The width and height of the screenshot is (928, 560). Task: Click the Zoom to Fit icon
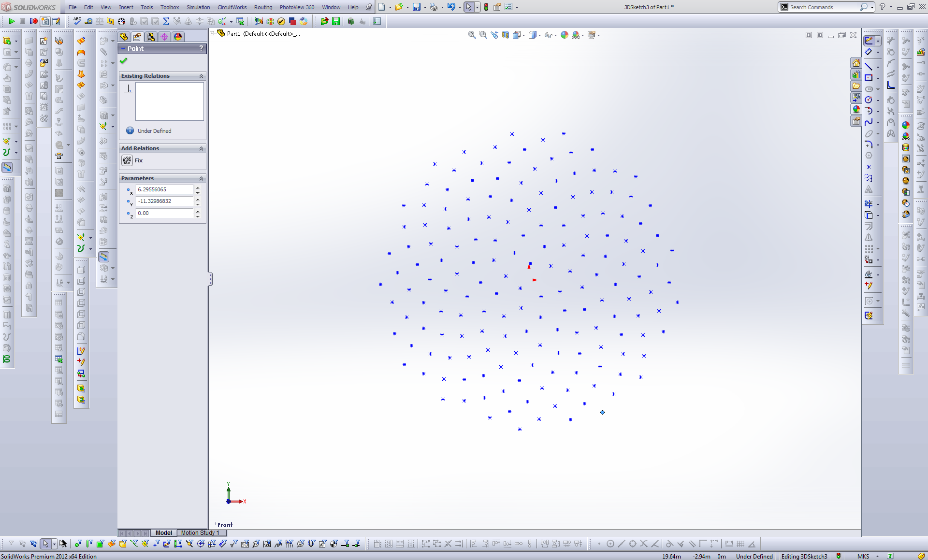coord(472,35)
